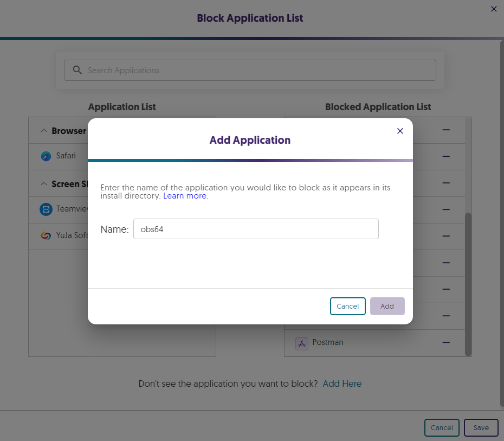Viewport: 504px width, 441px height.
Task: Collapse the Screen Sharing category chevron
Action: point(43,184)
